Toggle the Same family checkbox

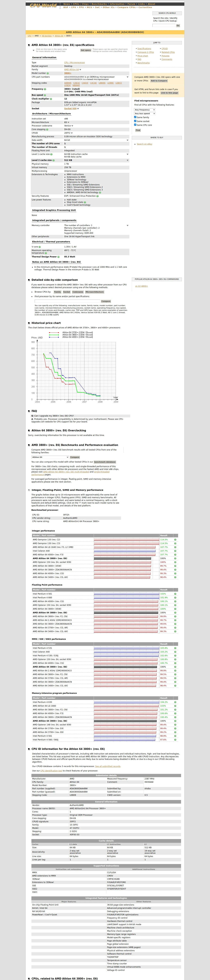pos(135,117)
